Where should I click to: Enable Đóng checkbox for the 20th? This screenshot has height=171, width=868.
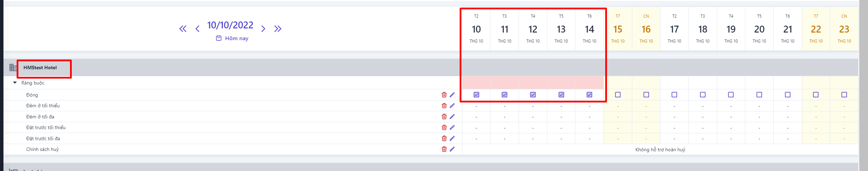coord(759,95)
